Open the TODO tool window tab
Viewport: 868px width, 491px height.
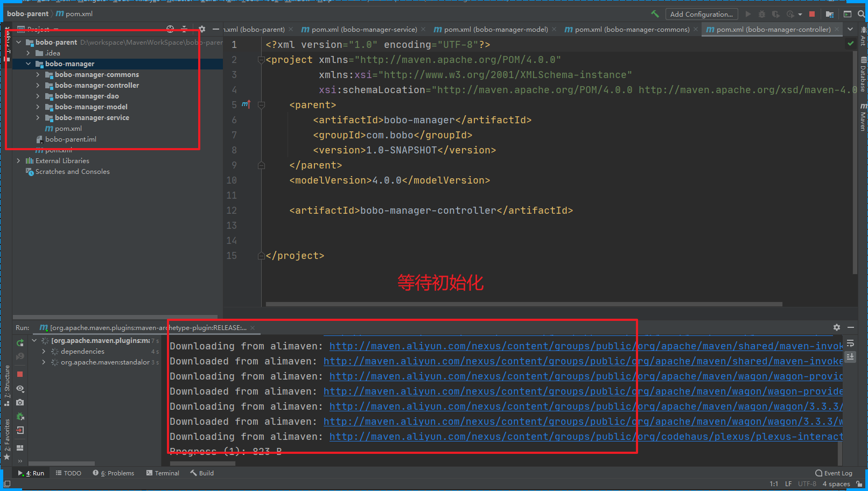click(68, 473)
